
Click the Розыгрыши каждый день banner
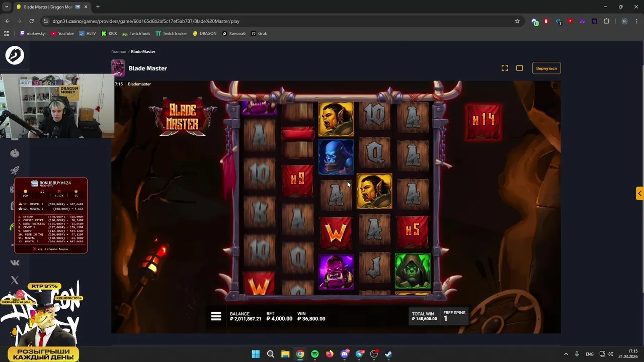(43, 353)
